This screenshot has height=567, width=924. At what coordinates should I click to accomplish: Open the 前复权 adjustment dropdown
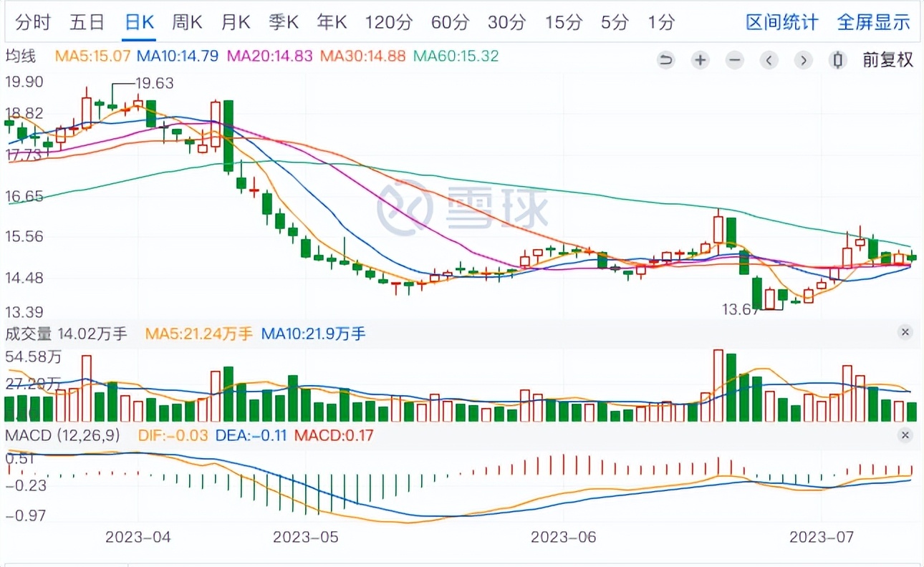pyautogui.click(x=887, y=60)
